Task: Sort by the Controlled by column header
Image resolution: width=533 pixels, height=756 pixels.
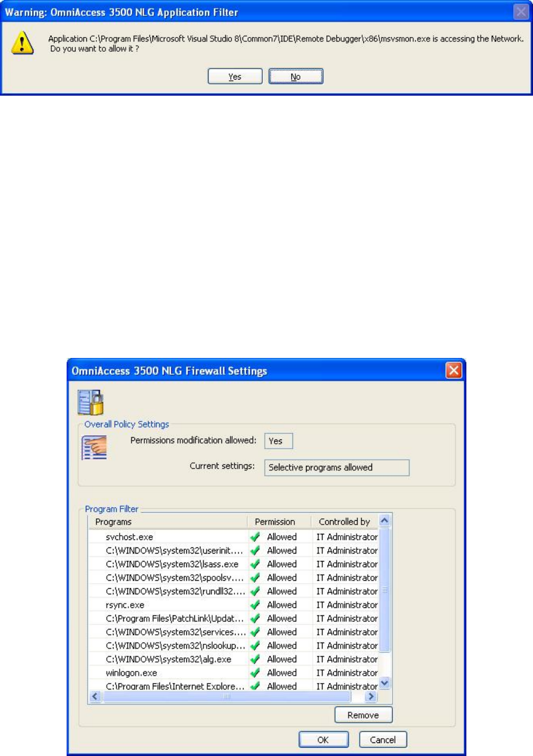Action: coord(344,521)
